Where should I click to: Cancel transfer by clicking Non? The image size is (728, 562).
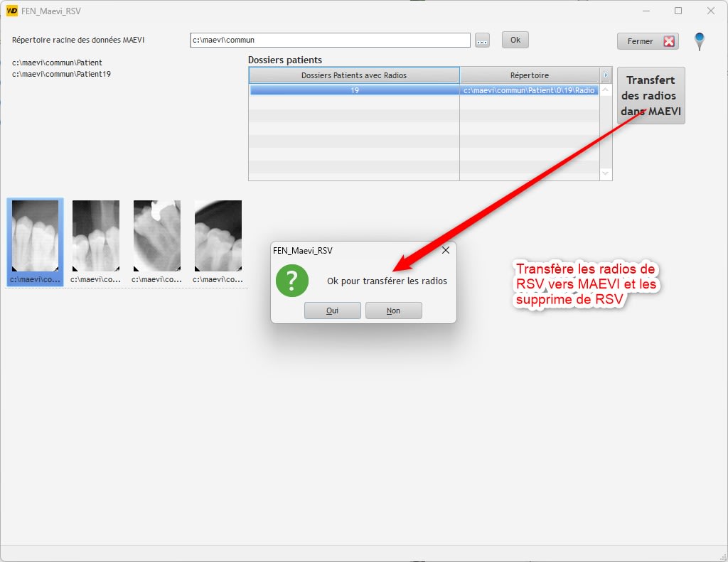[x=393, y=310]
